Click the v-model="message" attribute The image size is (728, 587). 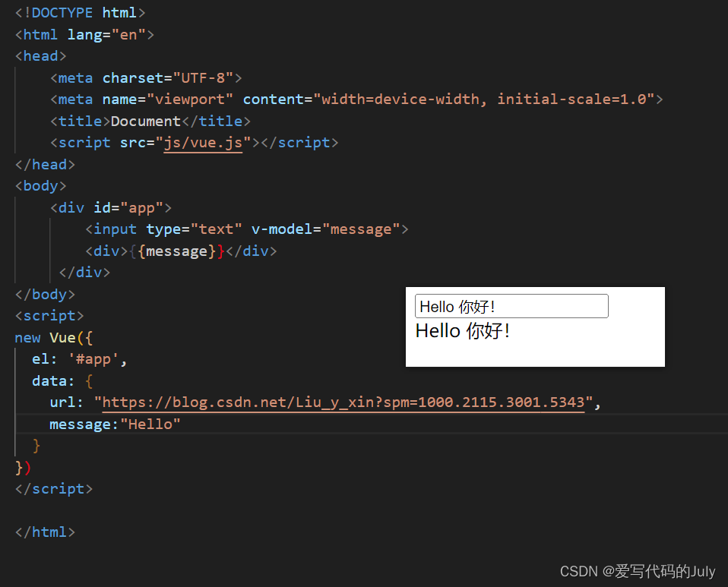[325, 229]
